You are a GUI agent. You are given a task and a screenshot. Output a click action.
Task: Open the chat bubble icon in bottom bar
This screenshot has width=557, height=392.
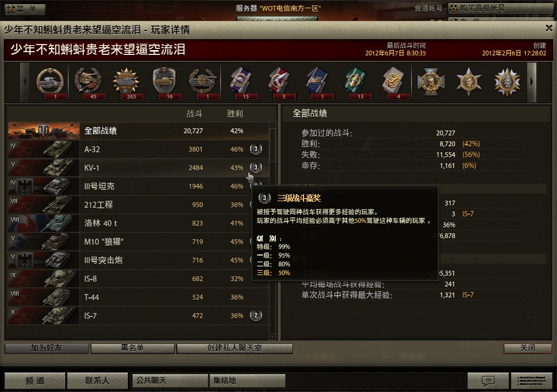click(x=488, y=381)
